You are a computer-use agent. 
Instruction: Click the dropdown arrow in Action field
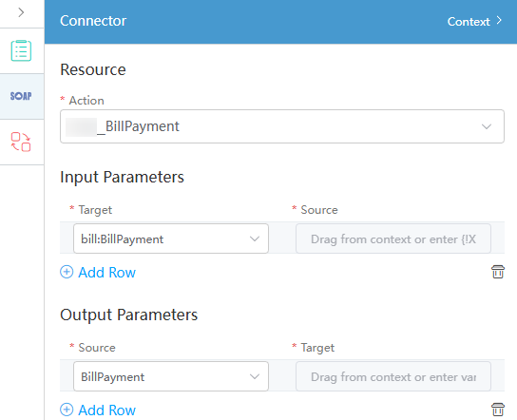[x=487, y=126]
